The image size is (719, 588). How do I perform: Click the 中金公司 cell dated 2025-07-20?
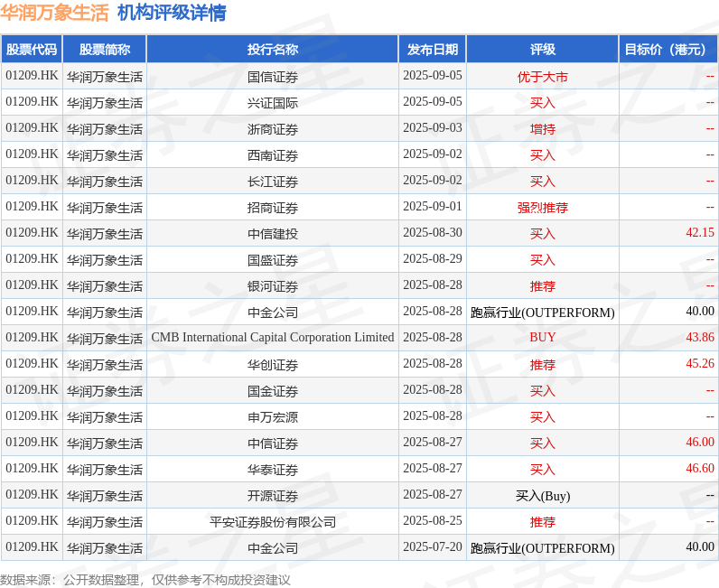(x=273, y=547)
